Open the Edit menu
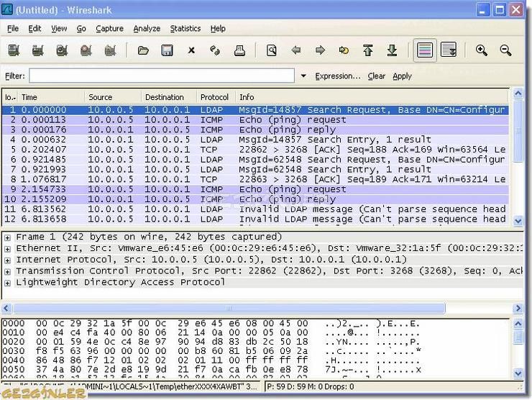532x400 pixels. coord(35,29)
